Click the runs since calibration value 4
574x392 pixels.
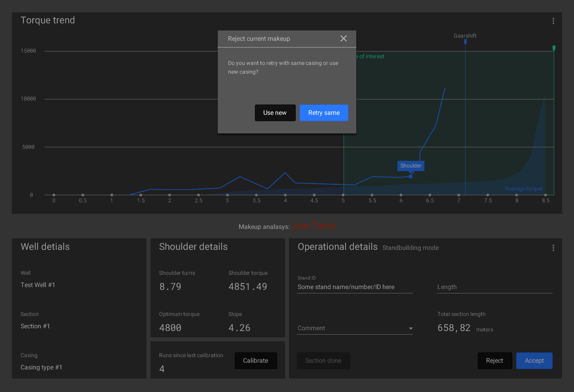(x=162, y=369)
